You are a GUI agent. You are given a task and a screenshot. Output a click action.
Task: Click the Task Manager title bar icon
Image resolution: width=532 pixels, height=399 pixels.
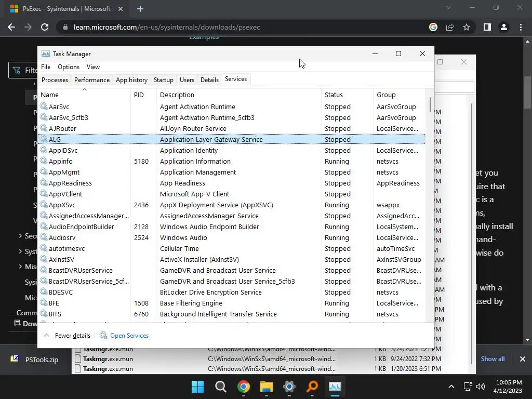click(x=46, y=54)
